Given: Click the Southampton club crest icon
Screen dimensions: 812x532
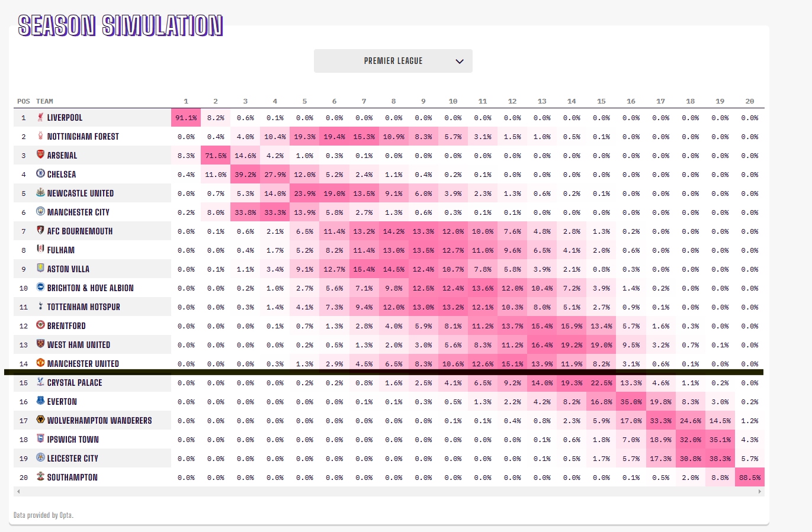Looking at the screenshot, I should tap(40, 478).
